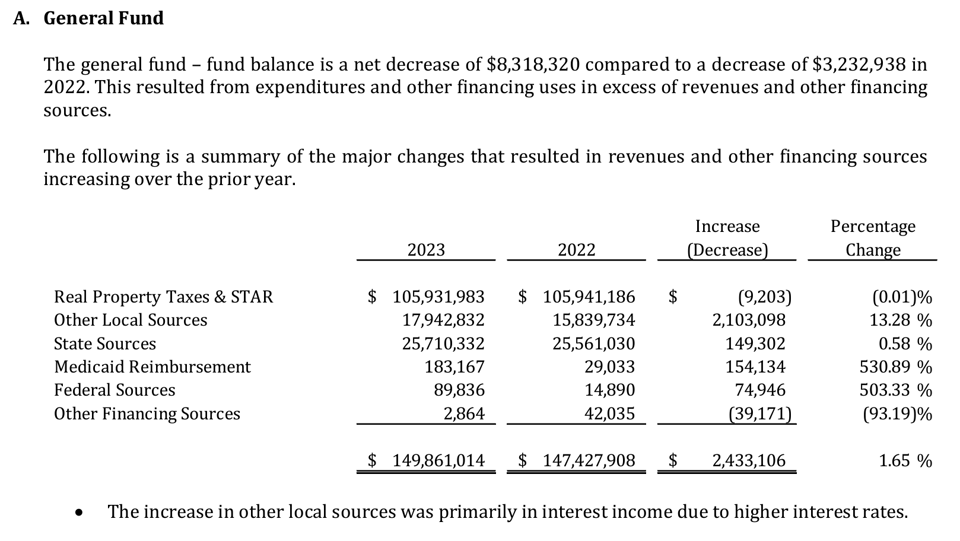Viewport: 960px width, 541px height.
Task: Click the bullet point before the interest income sentence
Action: (x=80, y=514)
